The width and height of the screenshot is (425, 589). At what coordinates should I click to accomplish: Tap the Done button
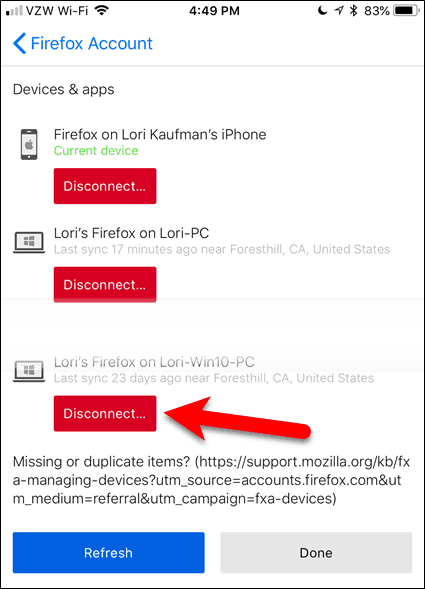point(316,553)
